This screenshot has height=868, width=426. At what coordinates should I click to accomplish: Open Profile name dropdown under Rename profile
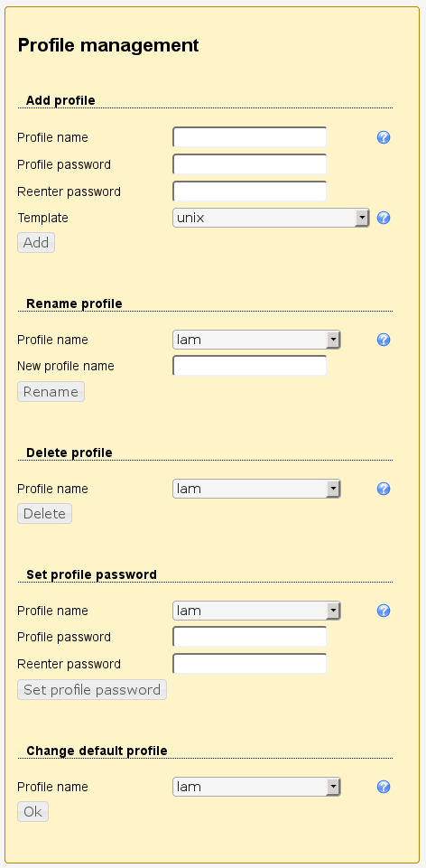(256, 340)
